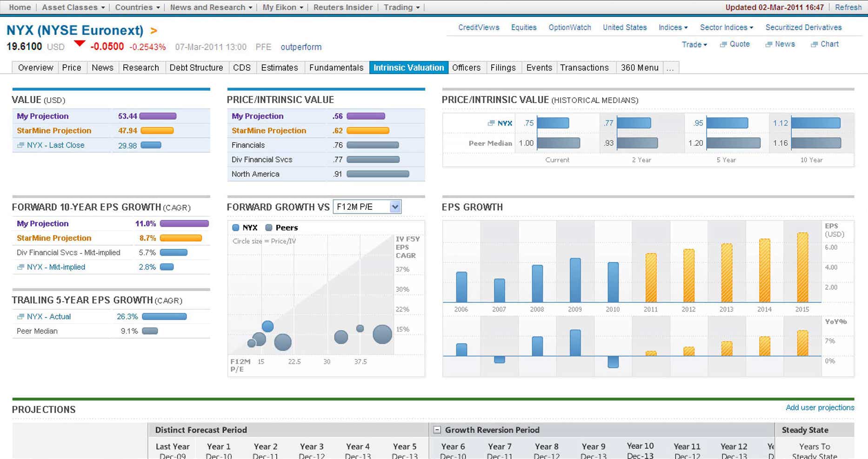Screen dimensions: 868x459
Task: Go to Home in top menu
Action: [20, 7]
